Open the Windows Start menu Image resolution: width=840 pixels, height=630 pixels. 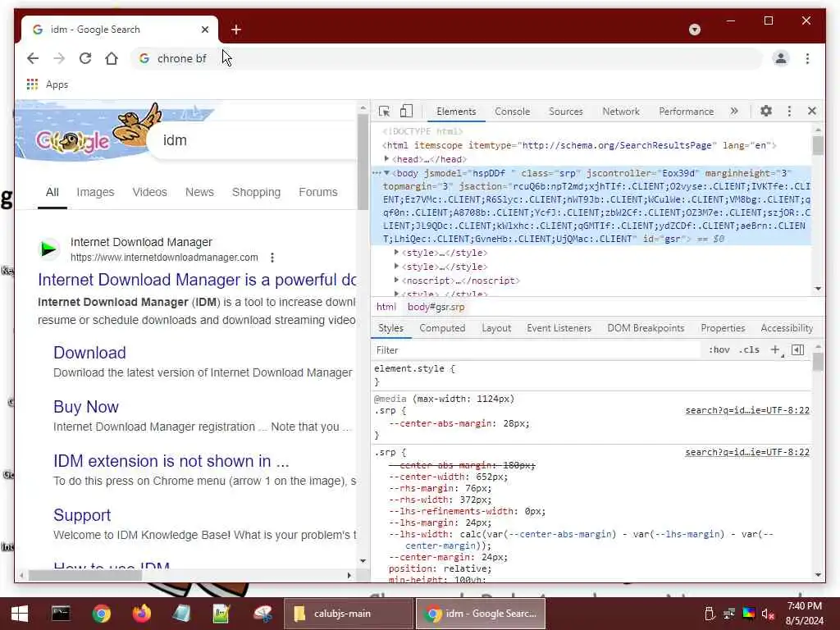pos(20,614)
